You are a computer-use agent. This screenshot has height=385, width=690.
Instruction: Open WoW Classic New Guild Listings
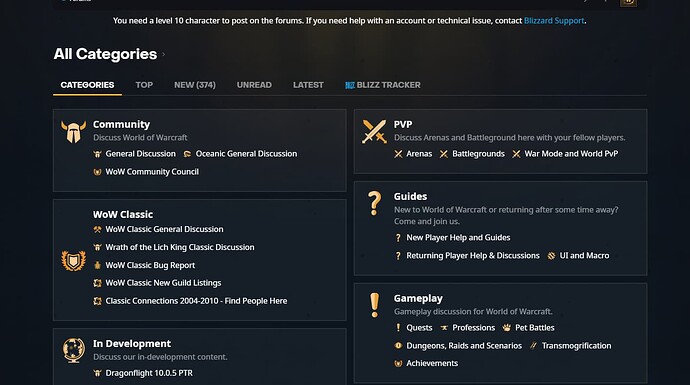coord(163,283)
